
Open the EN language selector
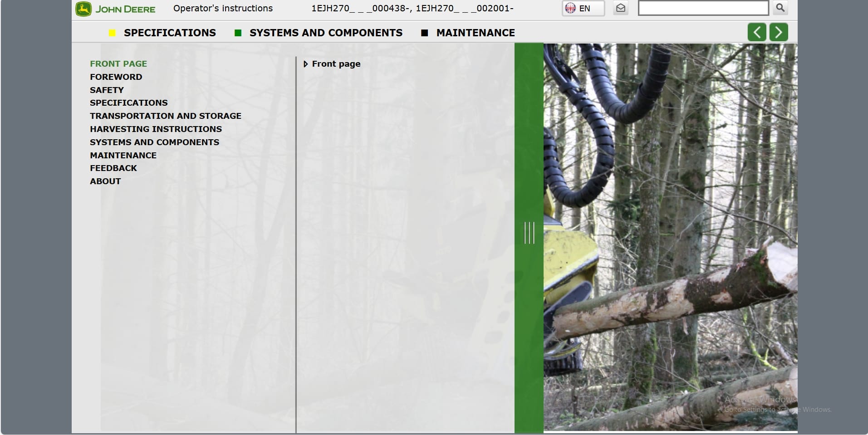click(x=583, y=8)
